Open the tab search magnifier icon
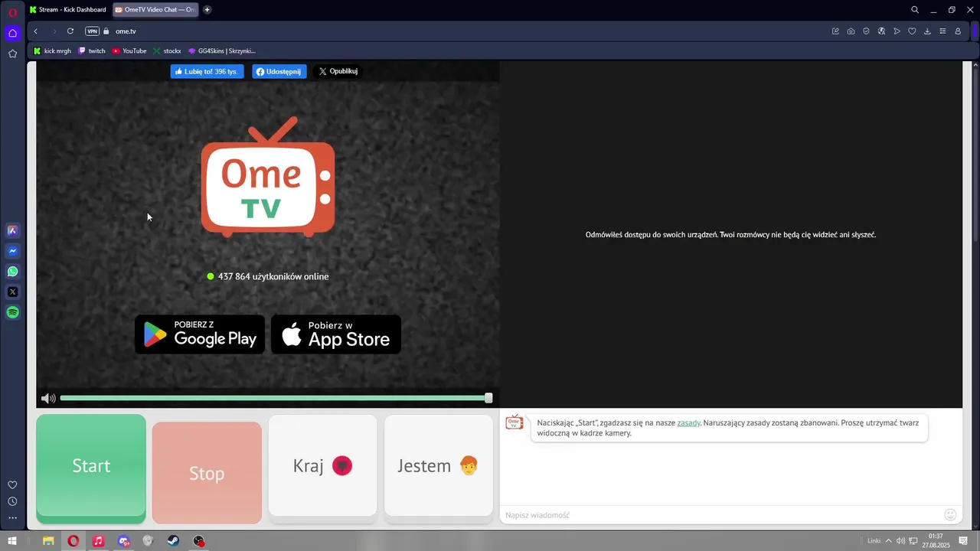This screenshot has width=980, height=551. point(915,10)
